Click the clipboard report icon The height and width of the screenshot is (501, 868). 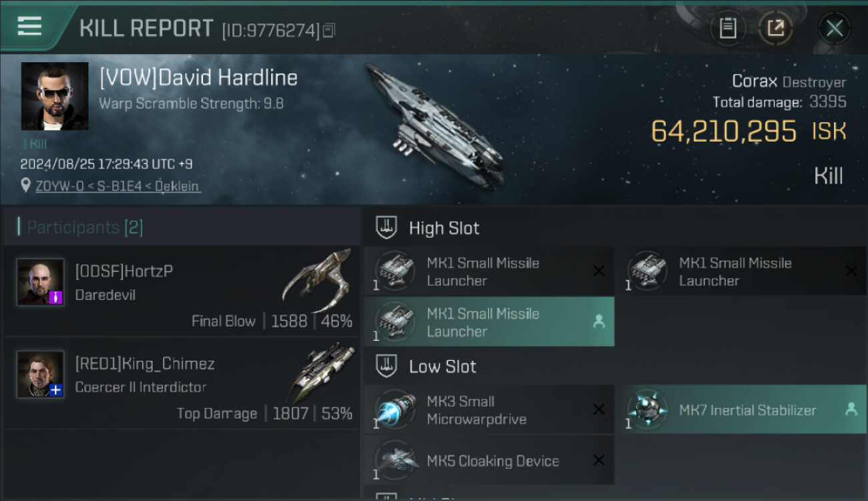click(x=728, y=28)
